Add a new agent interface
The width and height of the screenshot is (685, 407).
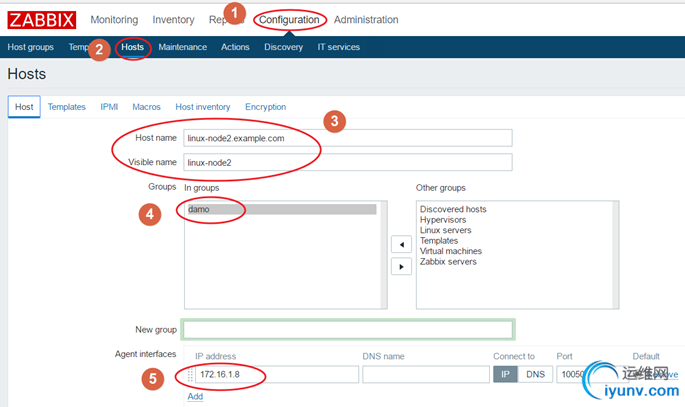[195, 397]
